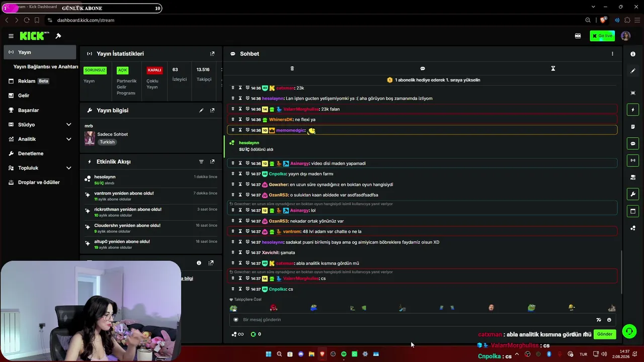Click the pencil icon in right sidebar
Screen dimensions: 644x362
633,71
